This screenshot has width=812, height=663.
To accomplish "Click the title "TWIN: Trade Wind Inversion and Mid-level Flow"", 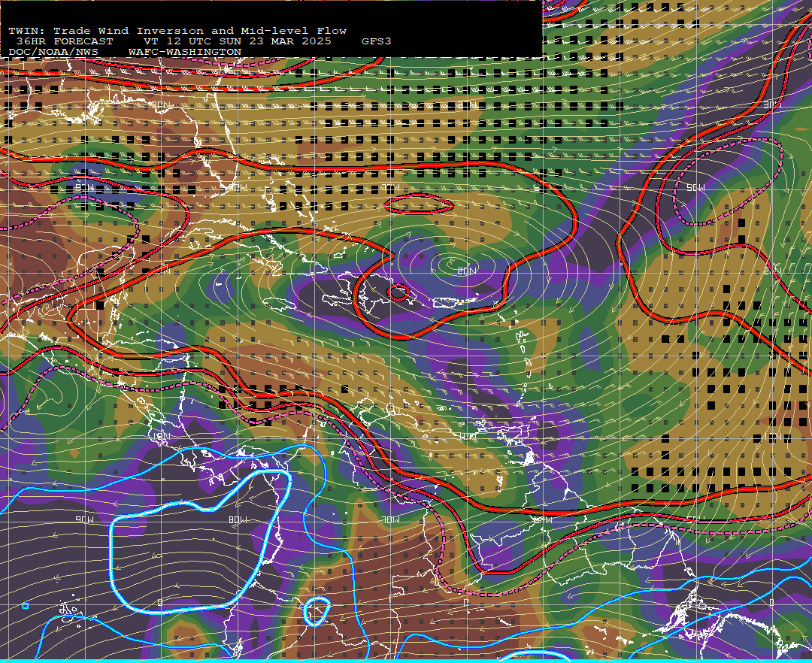I will pos(177,31).
